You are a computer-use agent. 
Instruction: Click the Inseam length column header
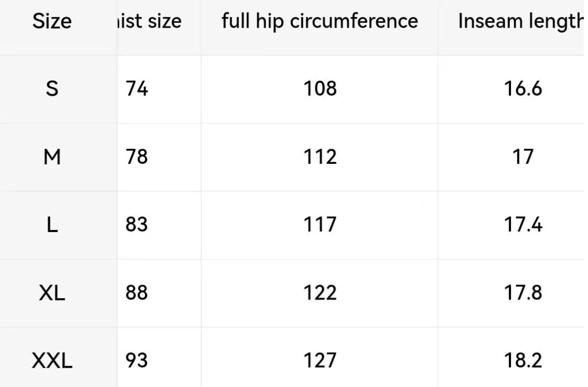[x=521, y=21]
